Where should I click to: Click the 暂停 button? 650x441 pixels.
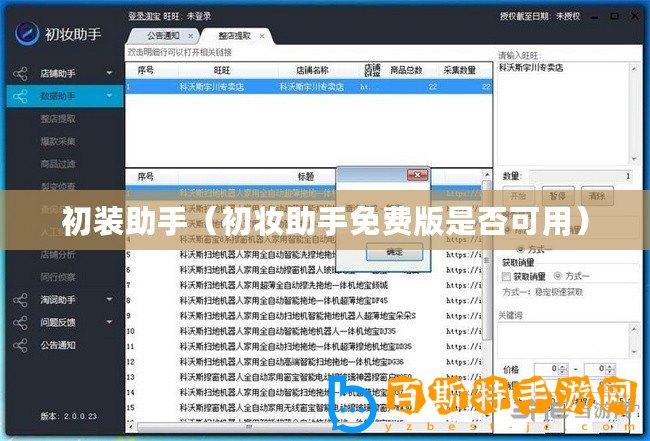pyautogui.click(x=558, y=196)
